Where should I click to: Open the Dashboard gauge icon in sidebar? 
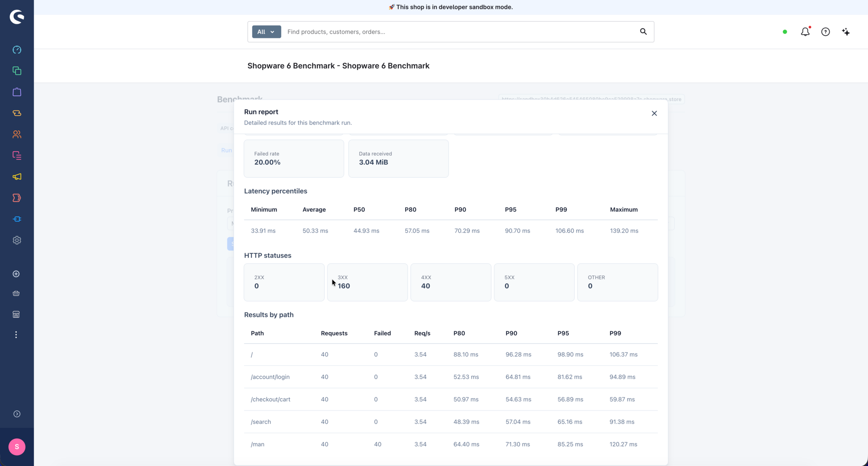tap(17, 50)
